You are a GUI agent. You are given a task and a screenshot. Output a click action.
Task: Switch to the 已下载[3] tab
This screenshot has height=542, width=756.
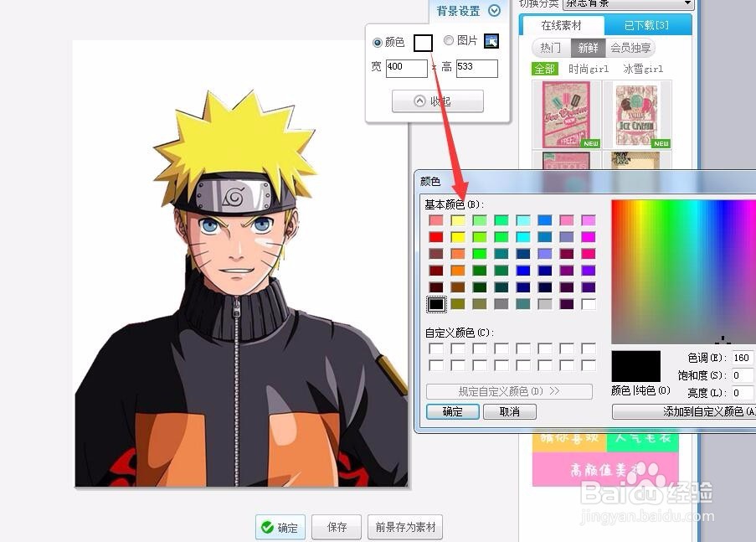pyautogui.click(x=646, y=25)
